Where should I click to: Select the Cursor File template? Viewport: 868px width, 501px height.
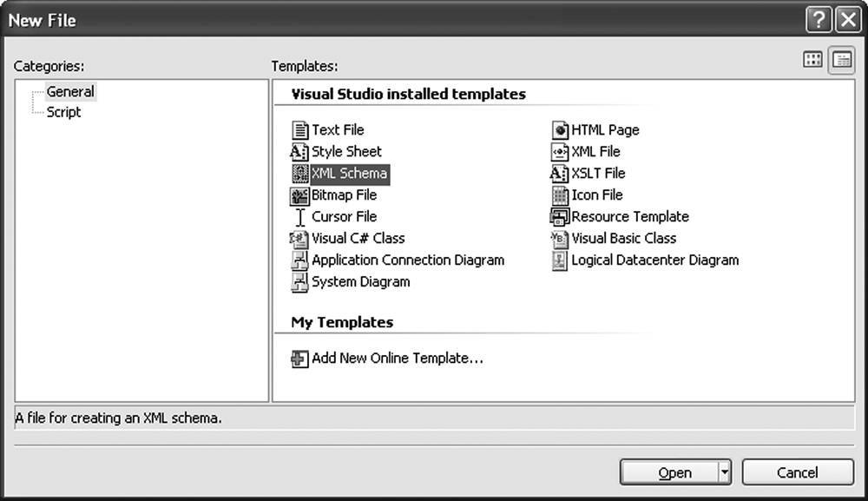pyautogui.click(x=334, y=217)
